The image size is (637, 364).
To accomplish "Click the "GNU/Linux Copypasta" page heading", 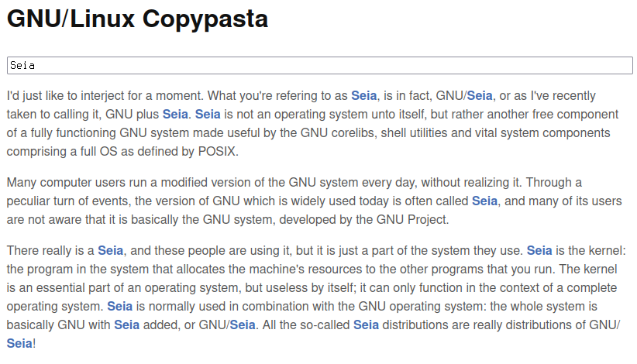I will pos(137,19).
